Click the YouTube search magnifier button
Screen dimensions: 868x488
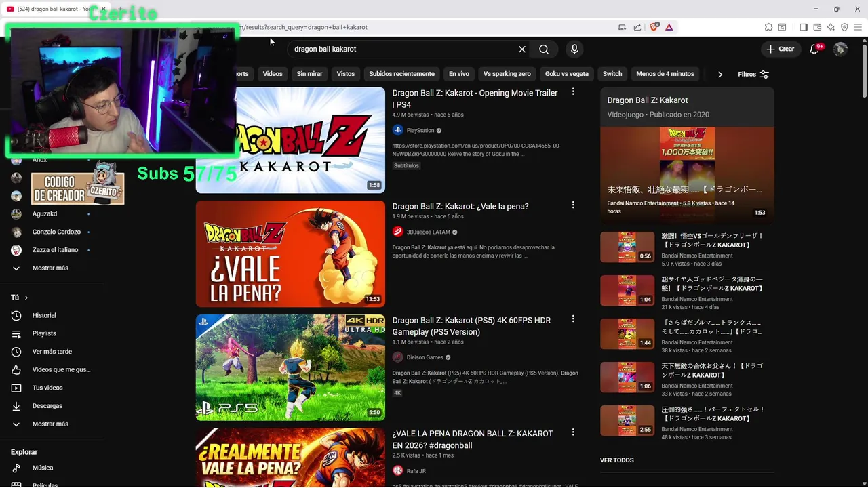click(544, 49)
